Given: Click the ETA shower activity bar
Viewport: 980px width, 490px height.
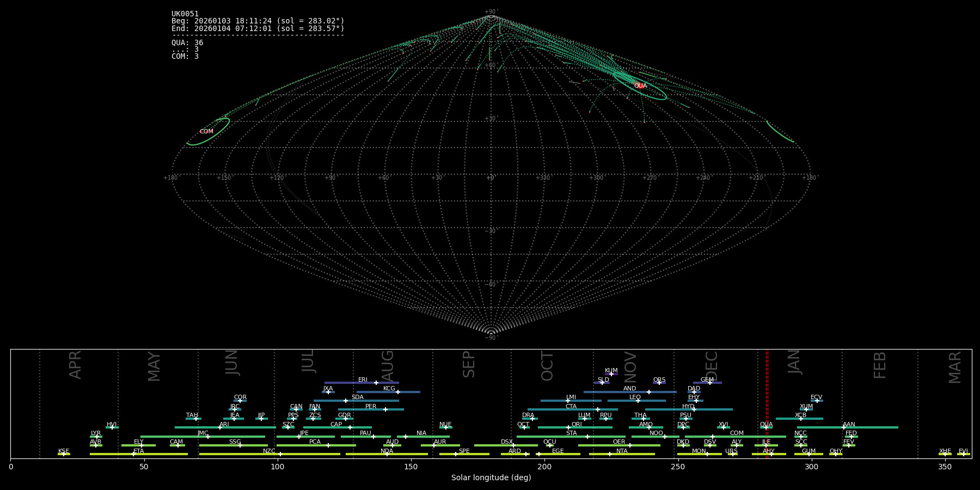Looking at the screenshot, I should 163,454.
